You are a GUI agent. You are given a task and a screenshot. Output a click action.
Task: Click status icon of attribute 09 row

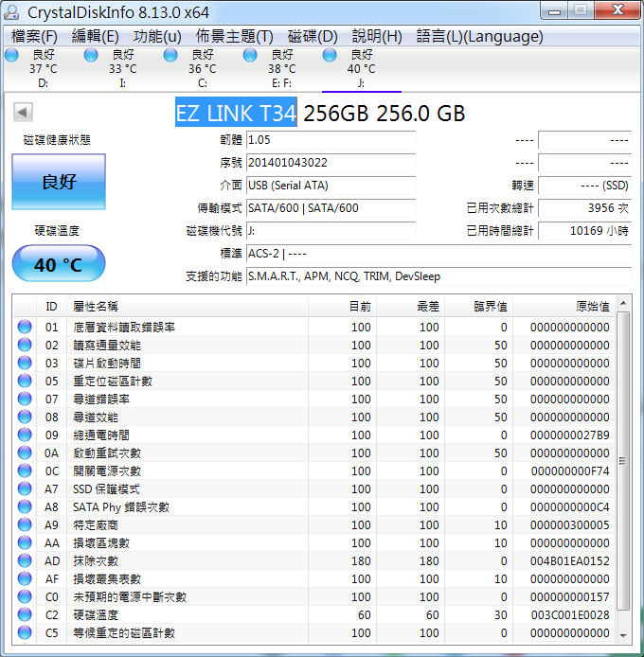[25, 435]
